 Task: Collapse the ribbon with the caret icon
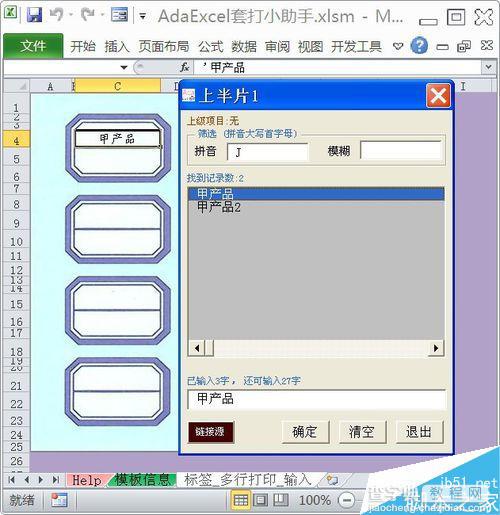click(398, 46)
